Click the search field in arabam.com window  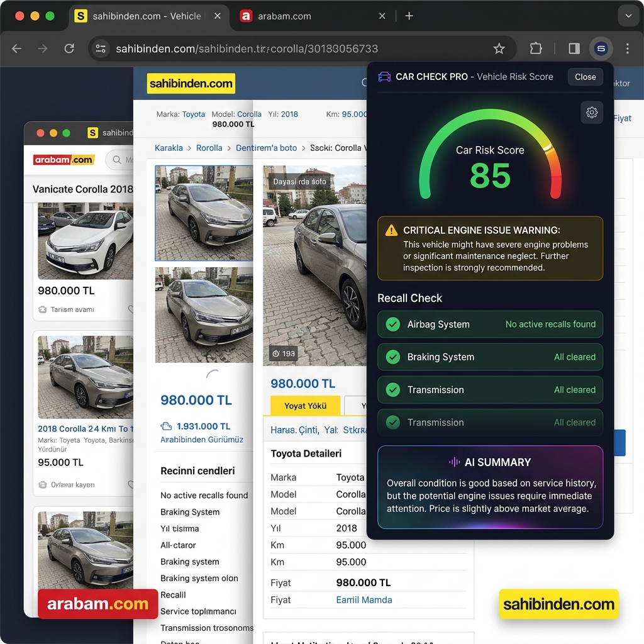pos(120,160)
